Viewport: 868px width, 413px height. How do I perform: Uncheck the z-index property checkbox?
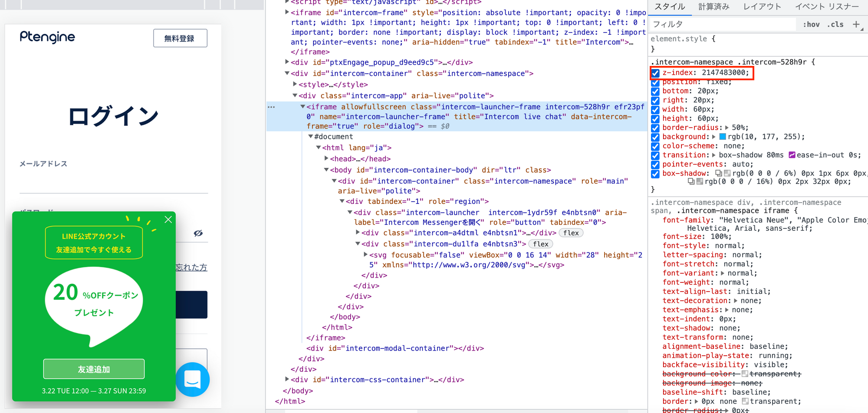tap(655, 73)
